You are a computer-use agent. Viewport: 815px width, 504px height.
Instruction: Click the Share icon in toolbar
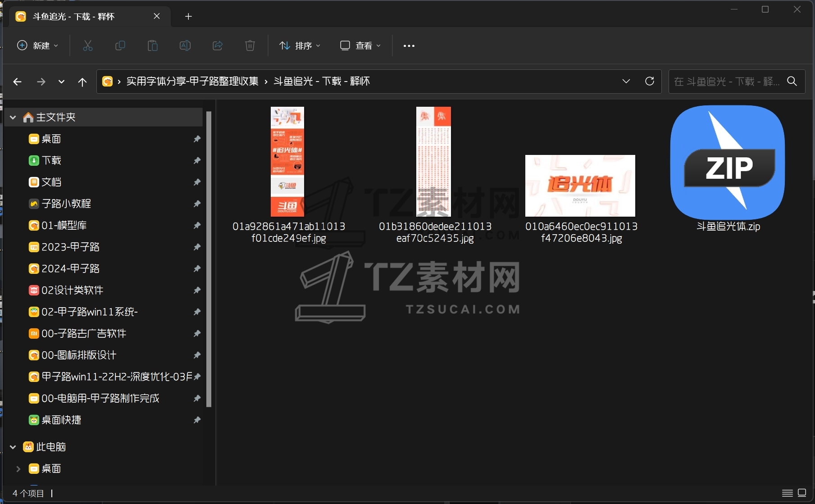[218, 45]
